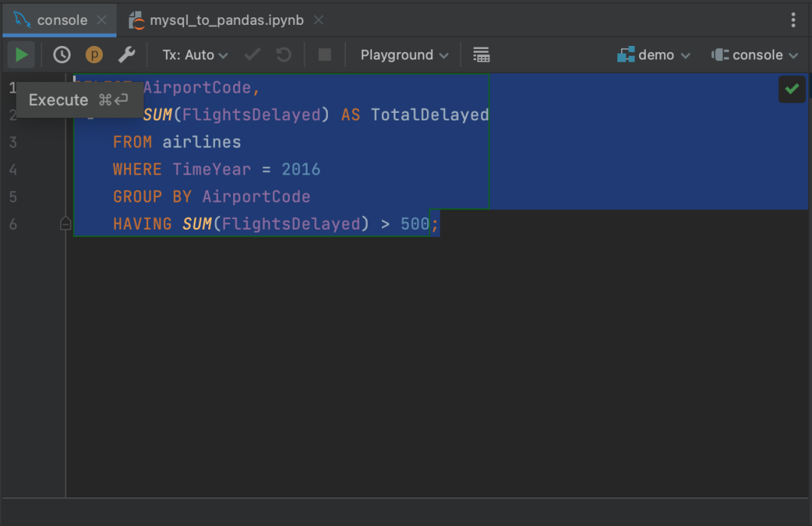The width and height of the screenshot is (812, 526).
Task: Expand the Playground resolve mode dropdown
Action: 404,55
